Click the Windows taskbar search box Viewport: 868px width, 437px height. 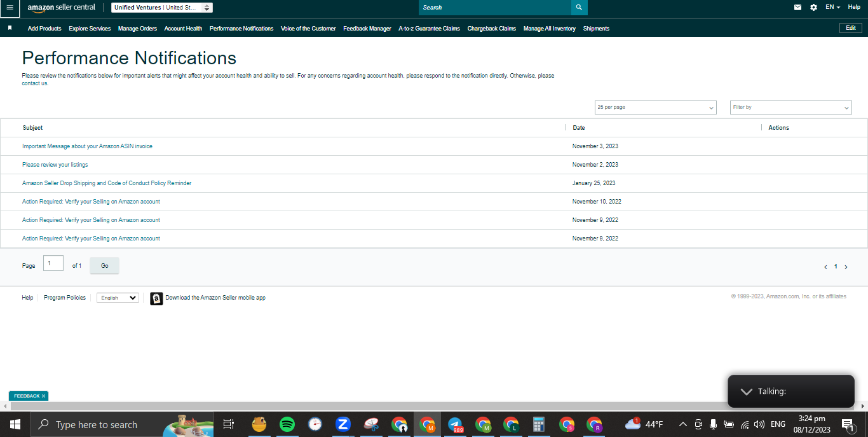[x=121, y=424]
